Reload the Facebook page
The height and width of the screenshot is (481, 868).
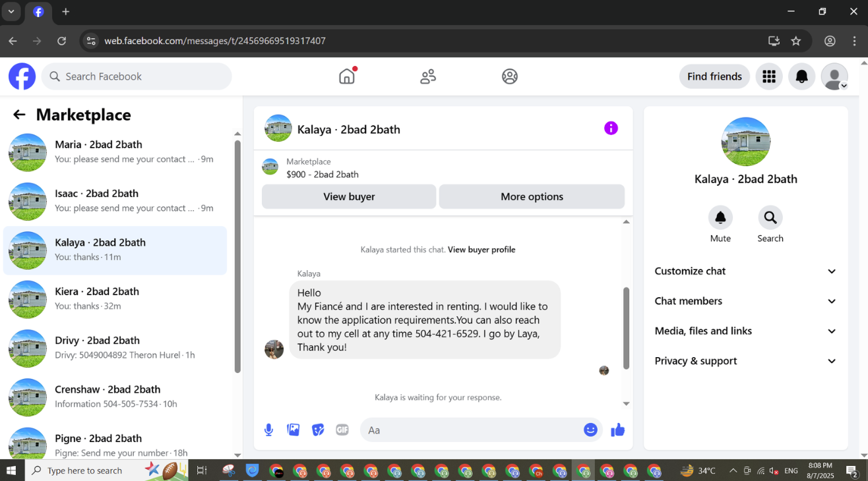(x=61, y=41)
